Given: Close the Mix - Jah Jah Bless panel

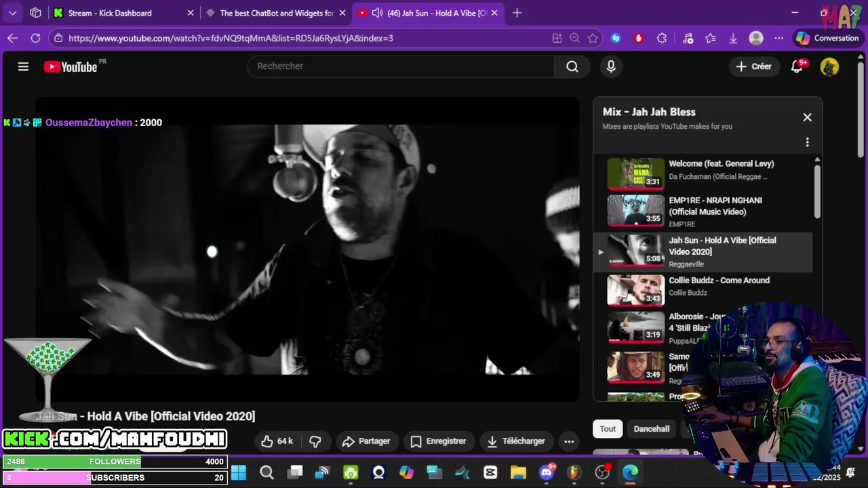Looking at the screenshot, I should coord(807,117).
